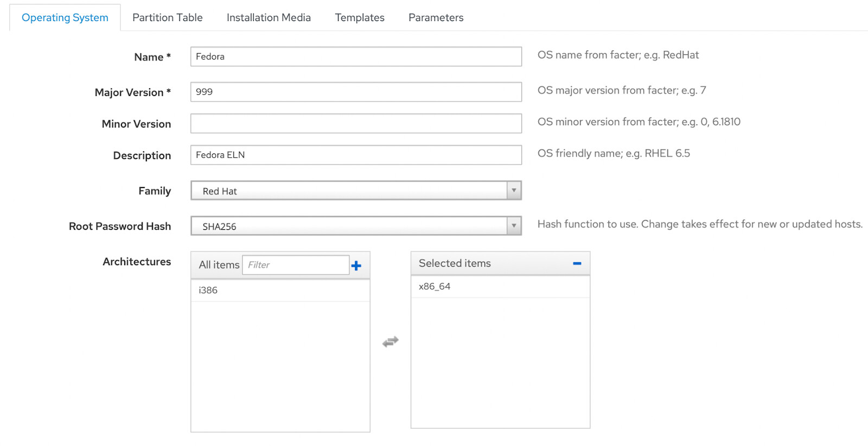Click the 'Selected items' header label
Image resolution: width=868 pixels, height=446 pixels.
point(455,263)
